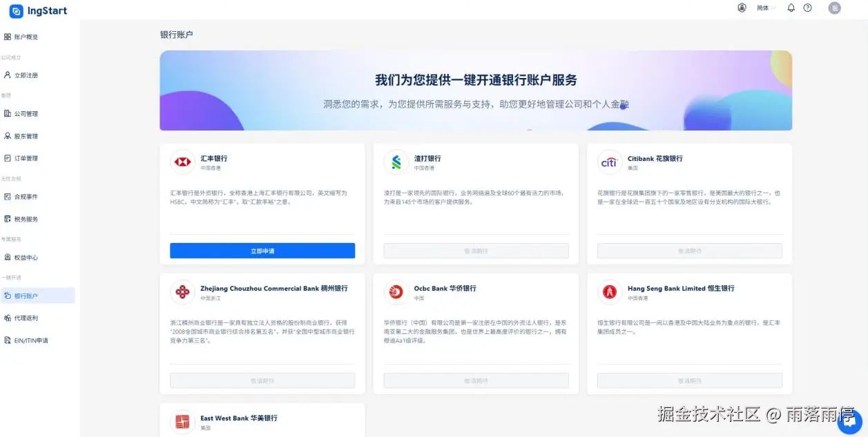Click the Hang Seng Bank logo
This screenshot has height=437, width=868.
[610, 292]
